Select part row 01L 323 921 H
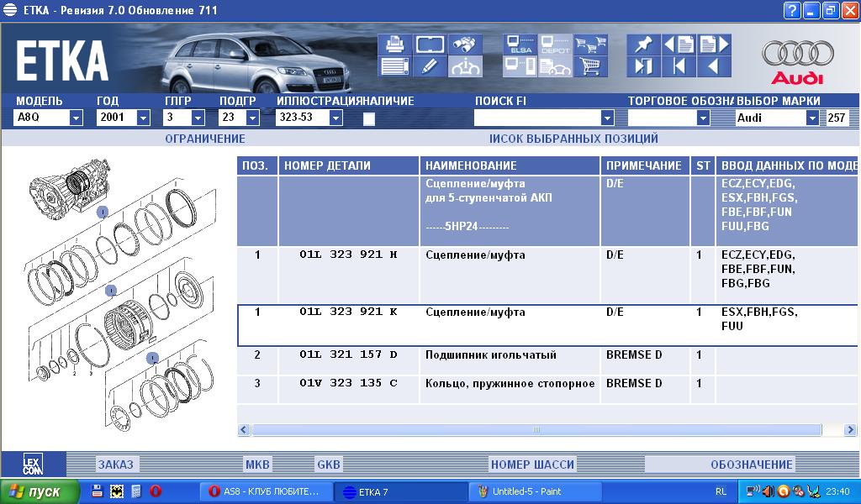861x504 pixels. pos(348,255)
